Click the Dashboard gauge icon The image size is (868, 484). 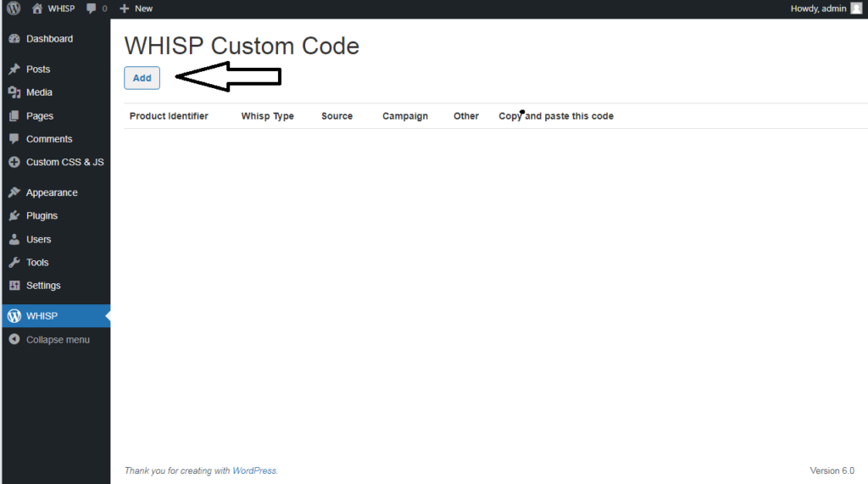point(14,39)
